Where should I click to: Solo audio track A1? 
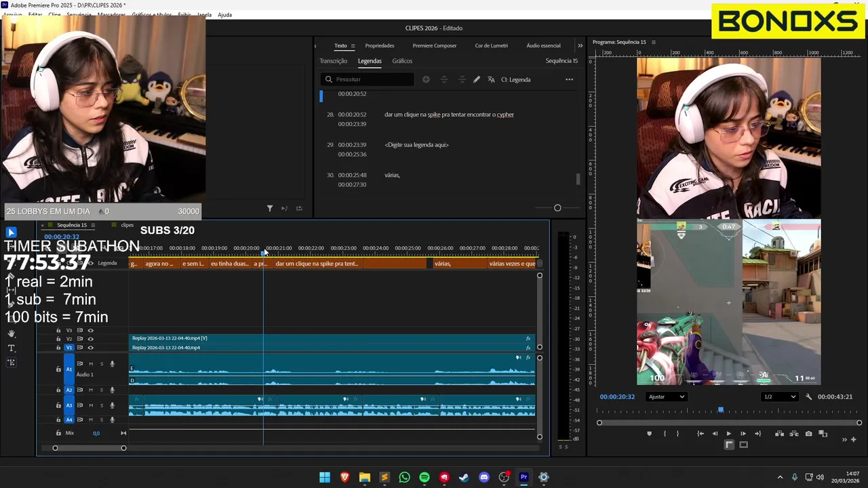point(101,364)
